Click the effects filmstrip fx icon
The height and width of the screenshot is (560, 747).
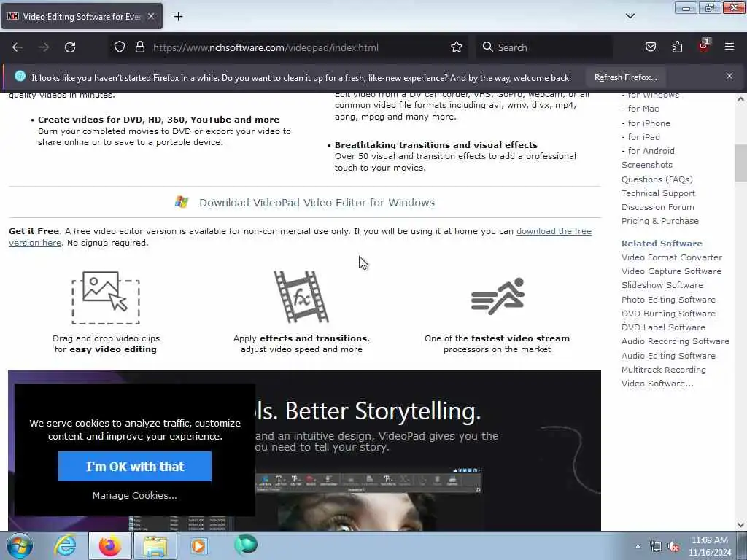click(301, 297)
